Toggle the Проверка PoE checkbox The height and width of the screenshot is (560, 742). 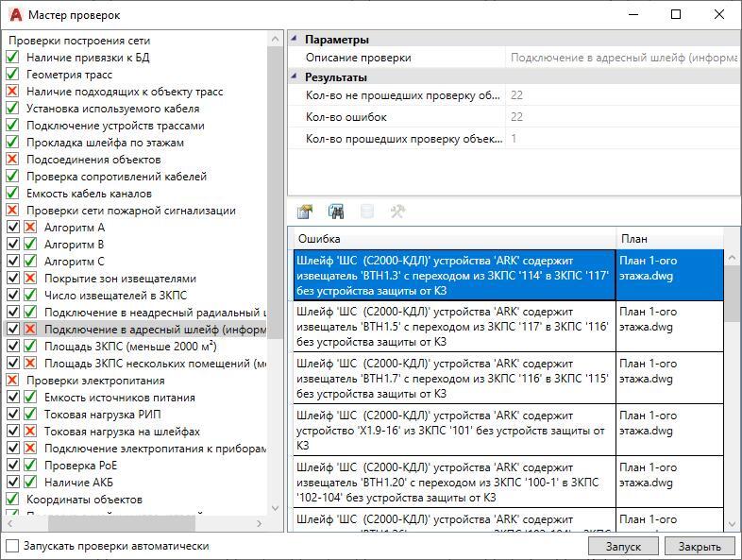pyautogui.click(x=12, y=466)
